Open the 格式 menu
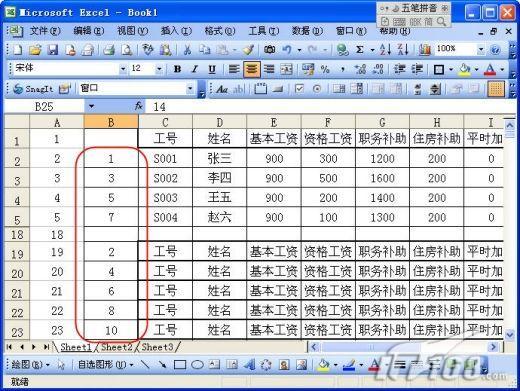Image resolution: width=520 pixels, height=391 pixels. tap(219, 31)
